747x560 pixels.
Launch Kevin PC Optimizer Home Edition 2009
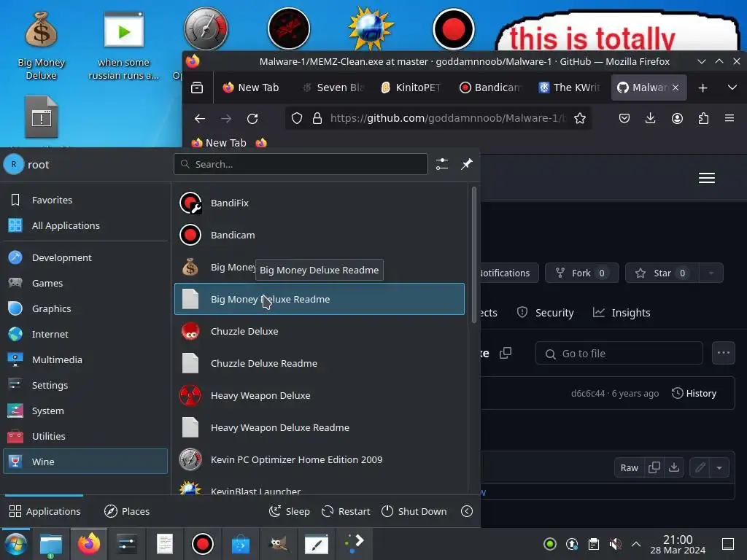pos(320,459)
